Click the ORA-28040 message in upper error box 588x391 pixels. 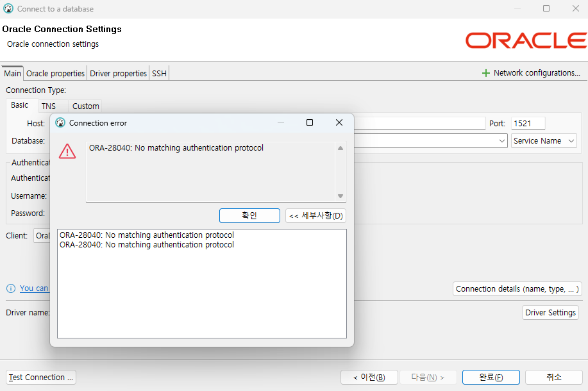[176, 148]
